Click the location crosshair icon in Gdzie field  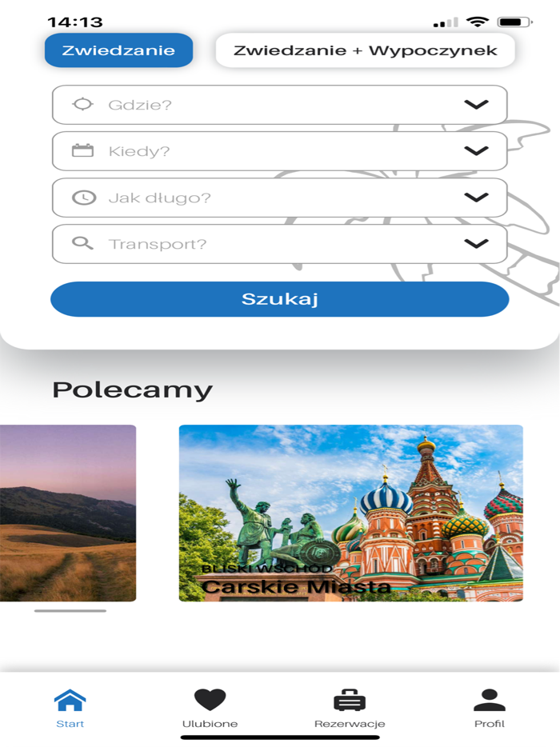tap(83, 104)
